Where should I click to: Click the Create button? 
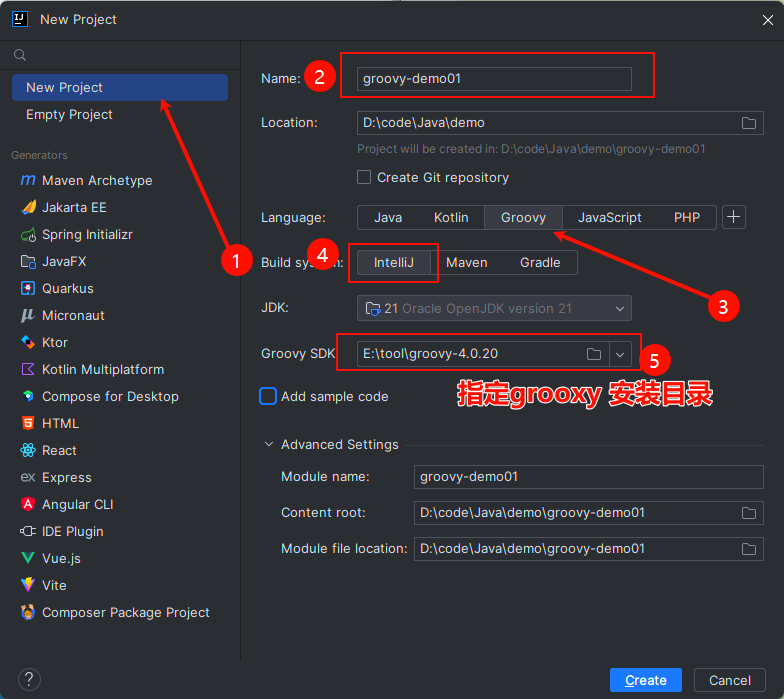coord(646,680)
